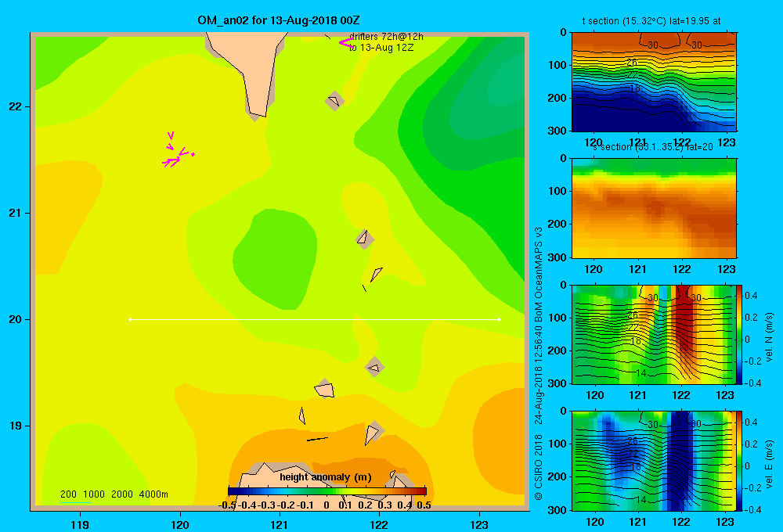
Task: Click the salinity section title text
Action: coord(651,147)
